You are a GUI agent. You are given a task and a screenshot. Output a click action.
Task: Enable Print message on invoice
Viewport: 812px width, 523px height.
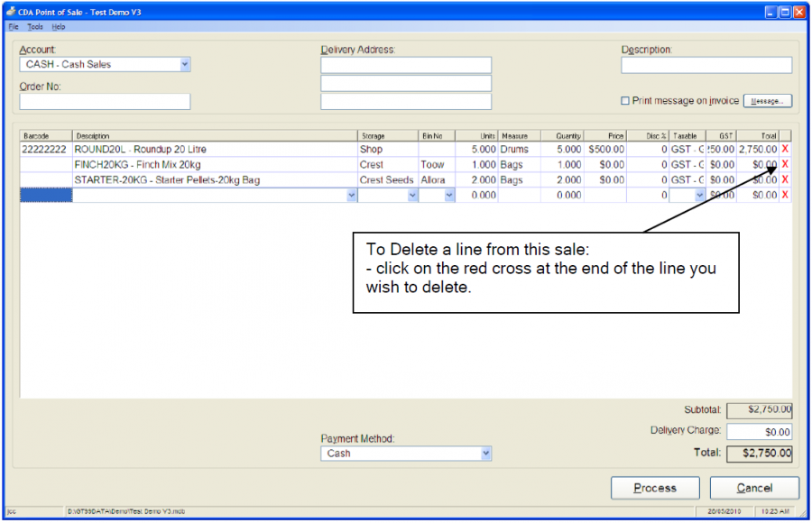tap(623, 100)
